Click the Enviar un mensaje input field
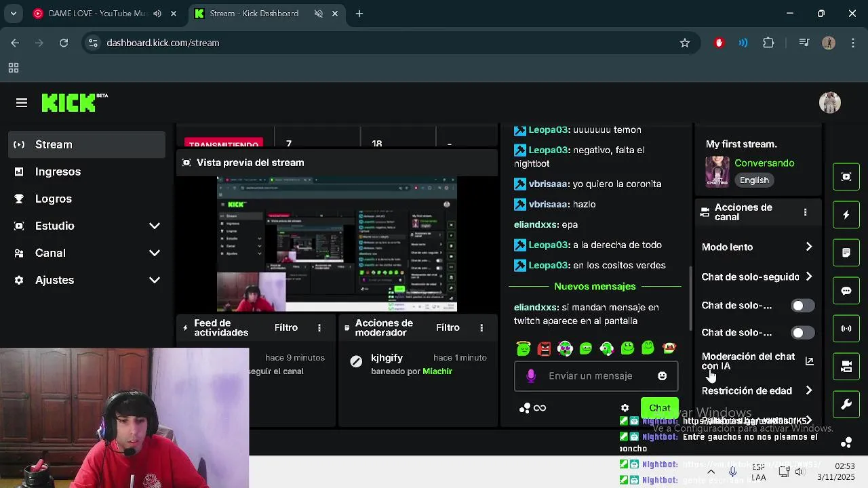 (x=595, y=376)
